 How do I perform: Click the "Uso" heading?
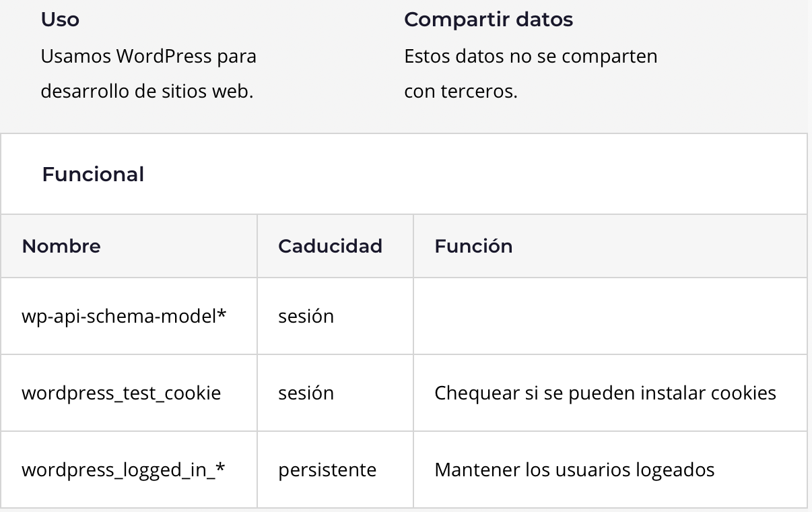coord(60,20)
